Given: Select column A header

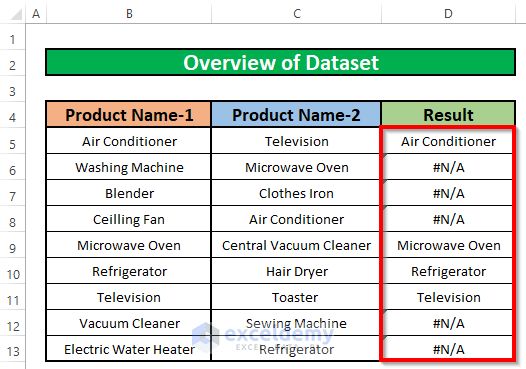Looking at the screenshot, I should tap(36, 13).
